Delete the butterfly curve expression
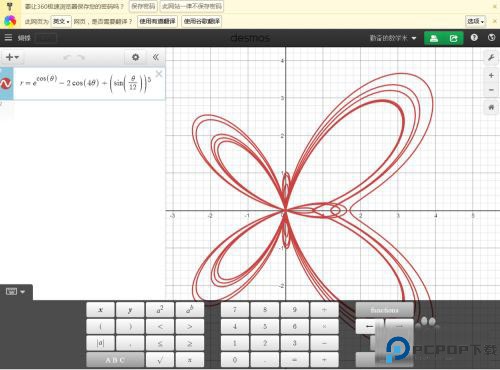 [x=159, y=74]
